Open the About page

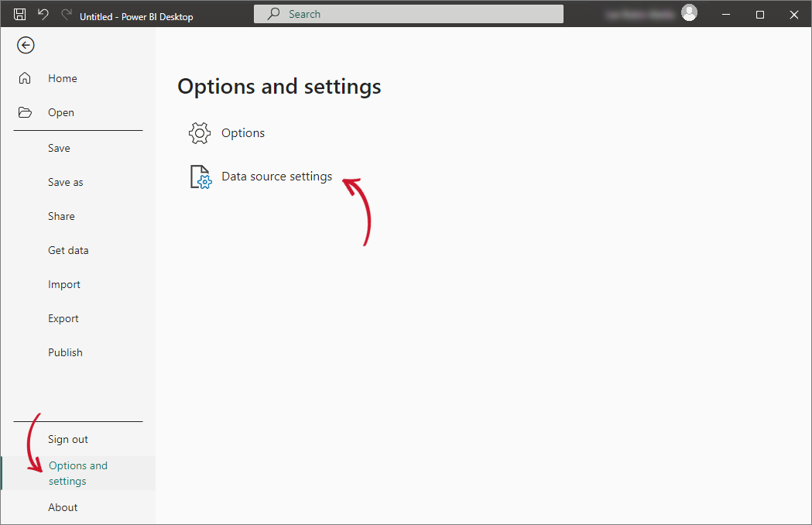point(63,506)
